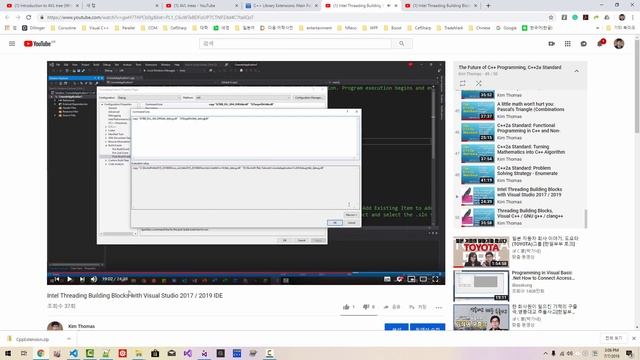Skip to the next video in player
The width and height of the screenshot is (640, 360).
point(82,279)
